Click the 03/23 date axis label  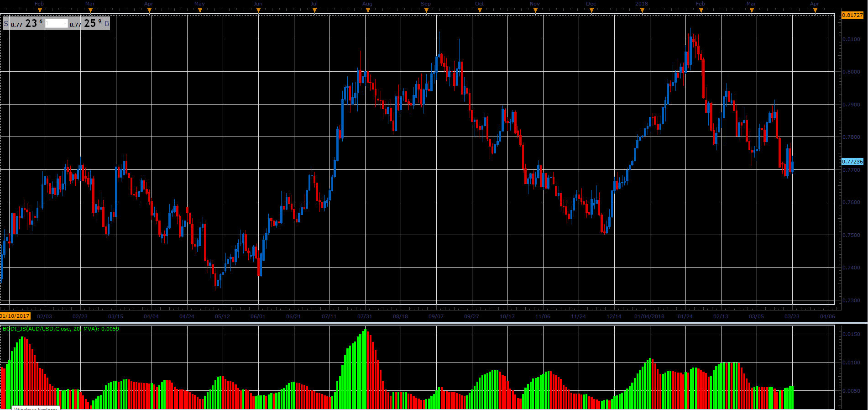point(792,316)
